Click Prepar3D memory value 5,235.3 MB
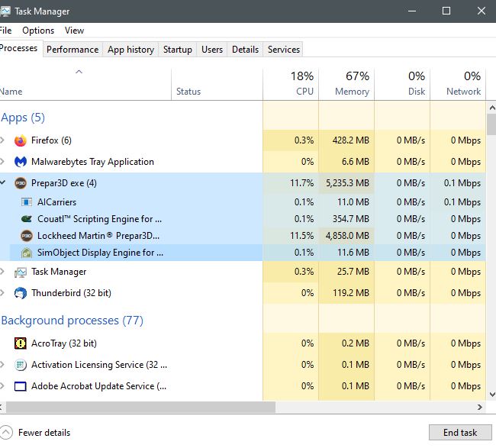Screen dimensions: 496x448 (347, 183)
